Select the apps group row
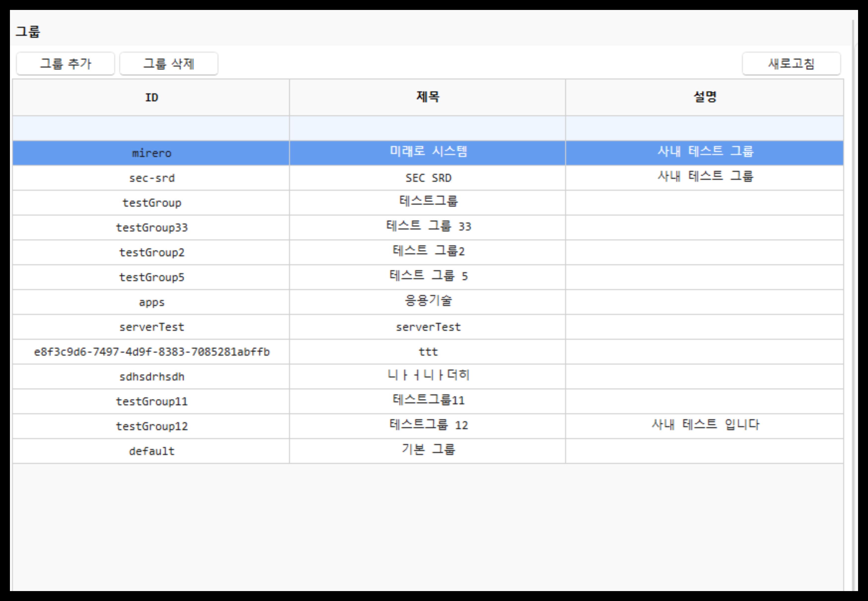This screenshot has height=601, width=868. point(151,302)
